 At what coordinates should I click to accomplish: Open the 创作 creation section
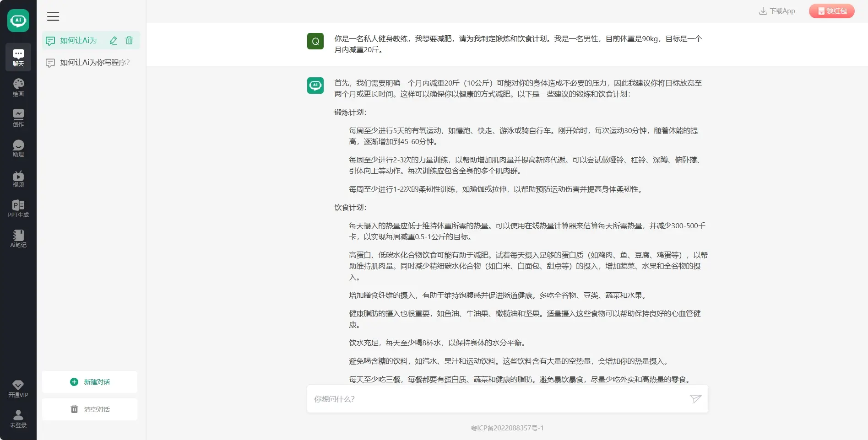[18, 118]
